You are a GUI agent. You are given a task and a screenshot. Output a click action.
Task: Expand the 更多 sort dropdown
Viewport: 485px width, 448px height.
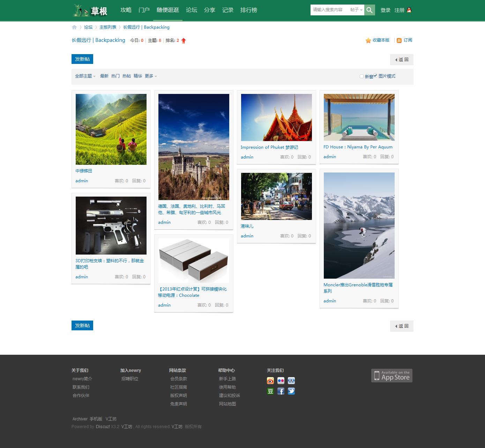[x=151, y=76]
